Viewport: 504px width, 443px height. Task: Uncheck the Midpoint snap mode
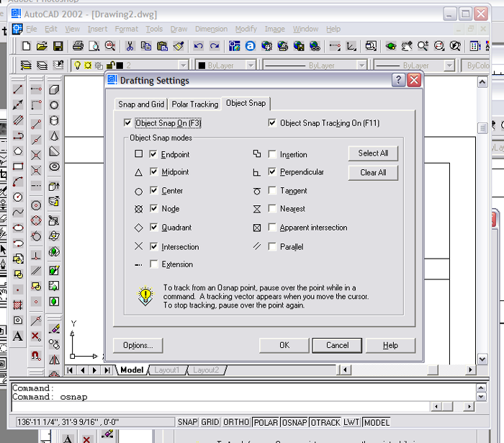pos(153,171)
